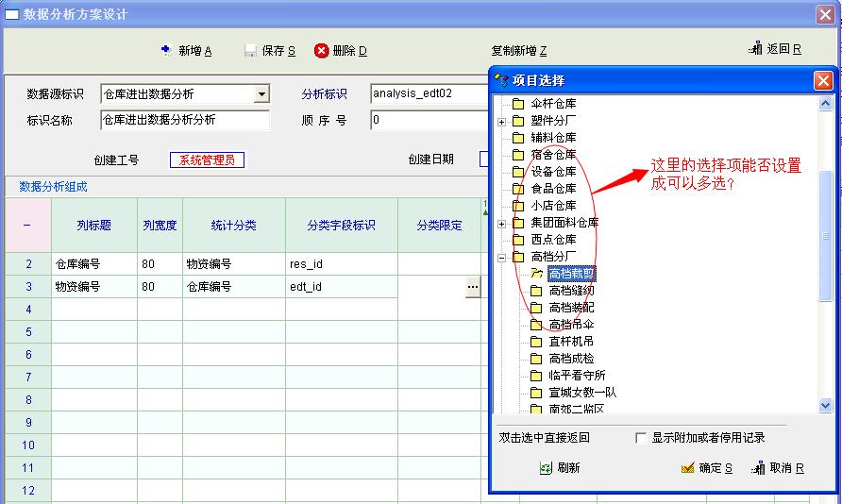
Task: Click the 标识名称 input field
Action: (185, 120)
